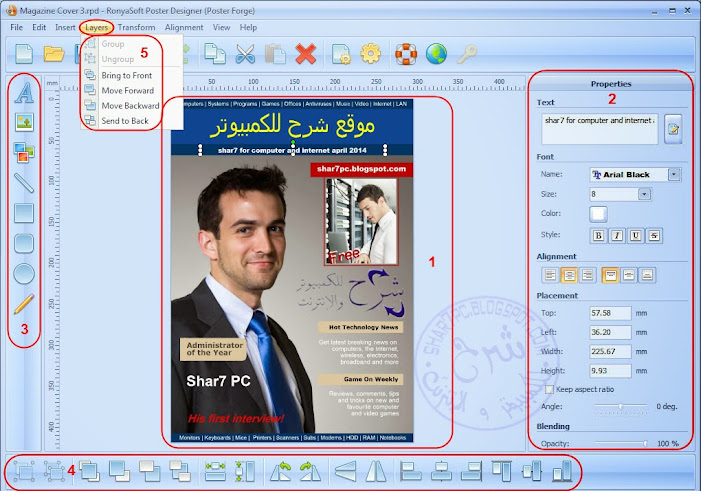Screen dimensions: 701x491
Task: Open the font Size dropdown arrow
Action: [x=644, y=194]
